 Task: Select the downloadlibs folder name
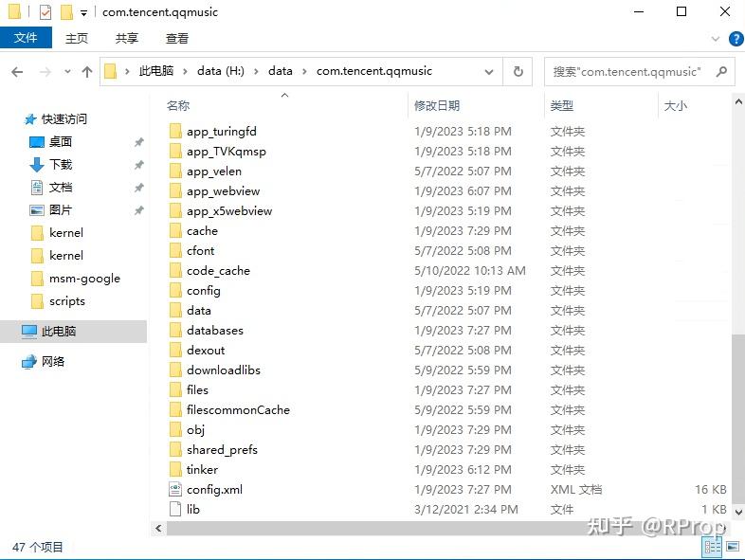[x=224, y=370]
